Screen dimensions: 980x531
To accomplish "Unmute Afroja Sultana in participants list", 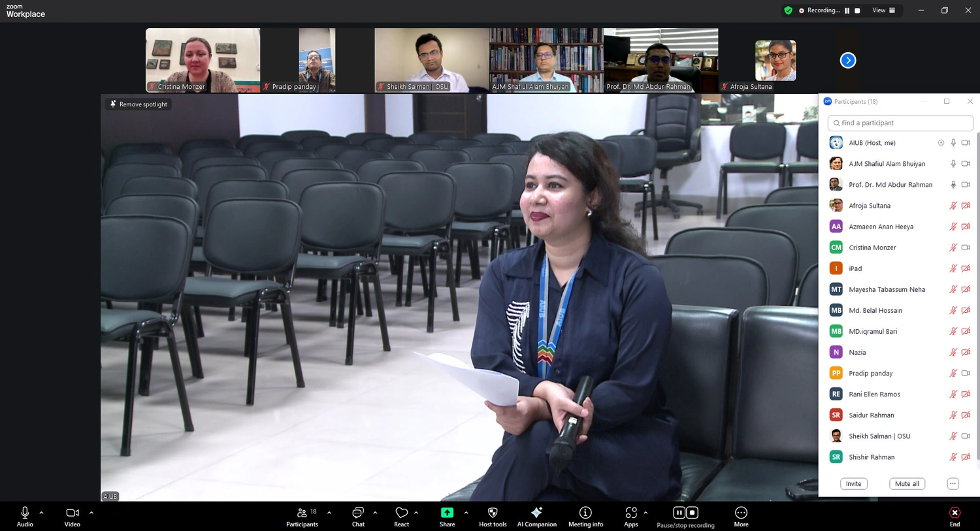I will (x=953, y=206).
